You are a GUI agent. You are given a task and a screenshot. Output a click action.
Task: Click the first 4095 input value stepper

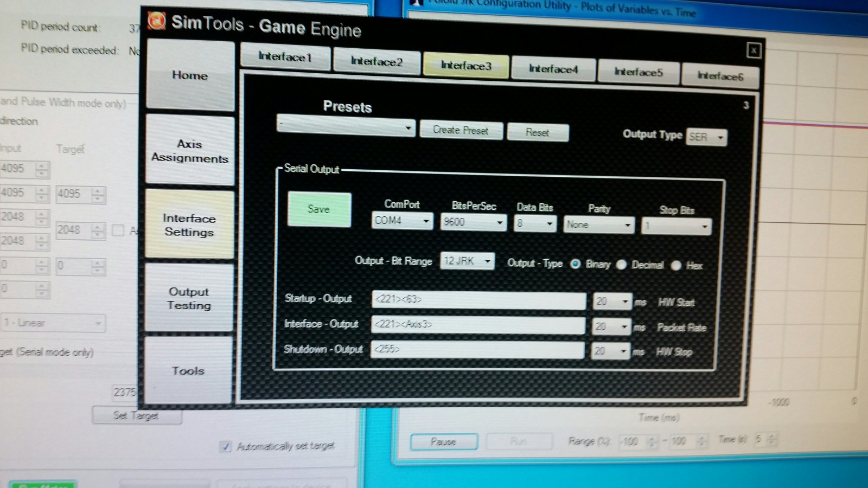pos(42,169)
